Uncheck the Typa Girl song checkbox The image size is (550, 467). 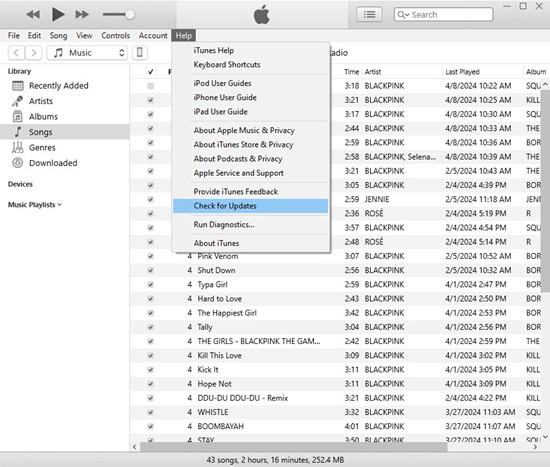point(150,285)
